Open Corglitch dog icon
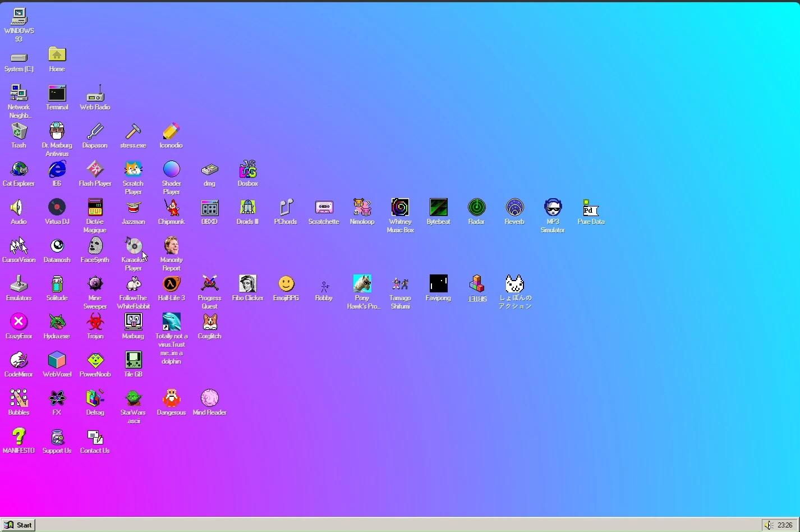The height and width of the screenshot is (532, 800). (209, 322)
